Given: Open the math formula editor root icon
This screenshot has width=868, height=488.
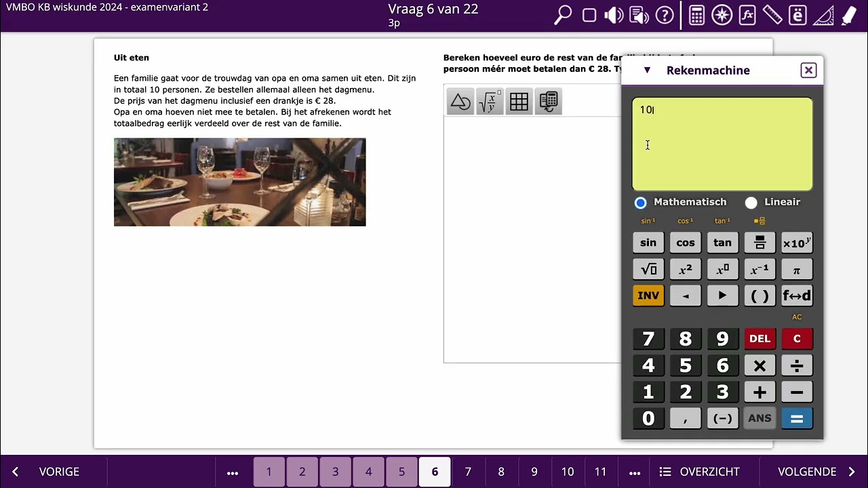Looking at the screenshot, I should (x=490, y=102).
